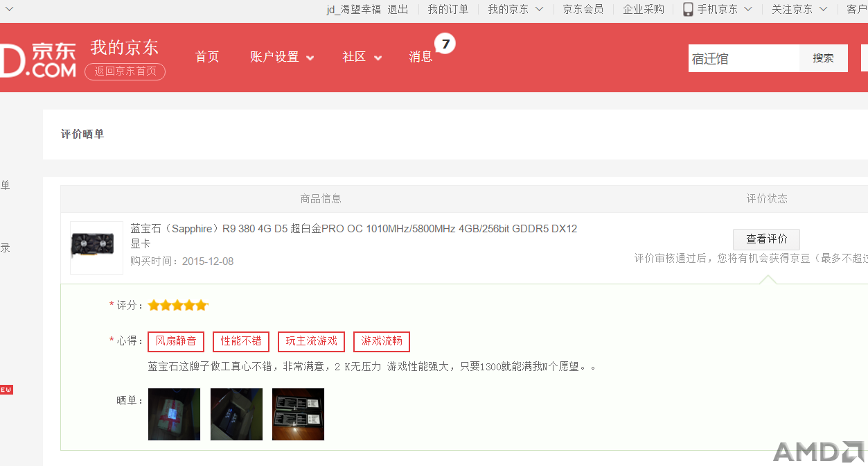This screenshot has width=868, height=466.
Task: Select the 游戏流畅 tag
Action: click(382, 341)
